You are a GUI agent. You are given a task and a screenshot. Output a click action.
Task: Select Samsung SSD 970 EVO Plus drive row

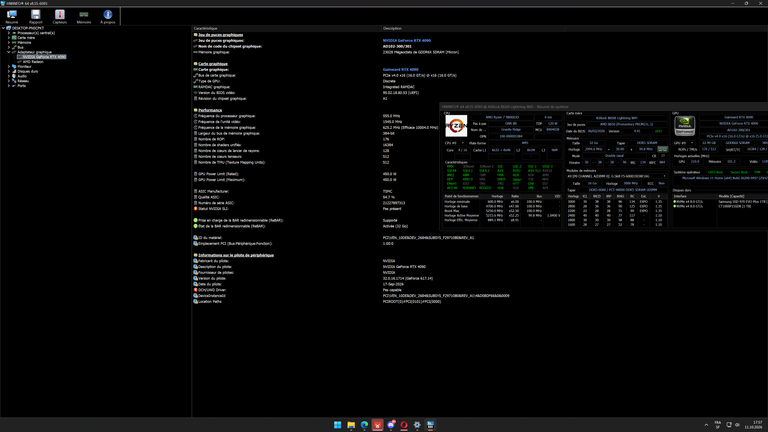pos(720,202)
